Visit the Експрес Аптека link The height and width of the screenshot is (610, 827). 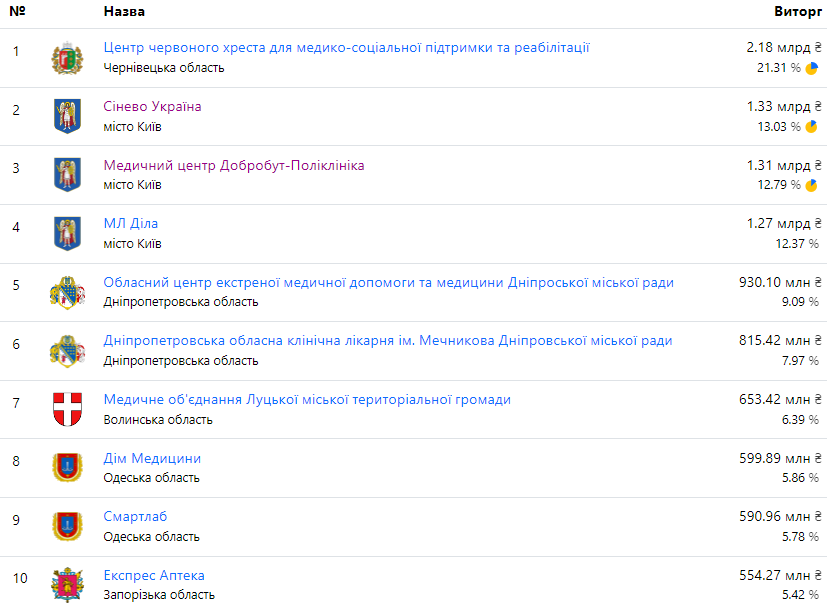coord(154,575)
